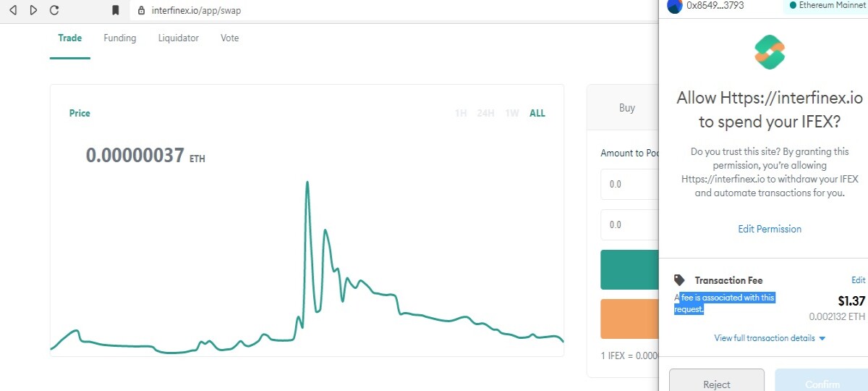Click the browser forward arrow

click(x=33, y=10)
